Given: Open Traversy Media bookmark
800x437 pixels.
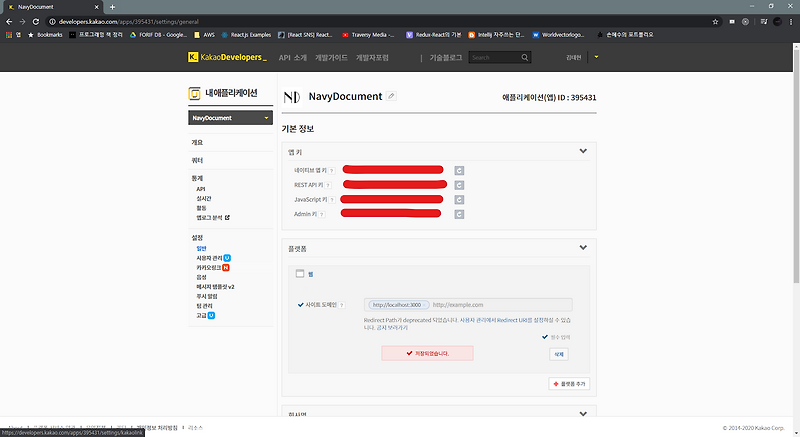Looking at the screenshot, I should point(368,35).
